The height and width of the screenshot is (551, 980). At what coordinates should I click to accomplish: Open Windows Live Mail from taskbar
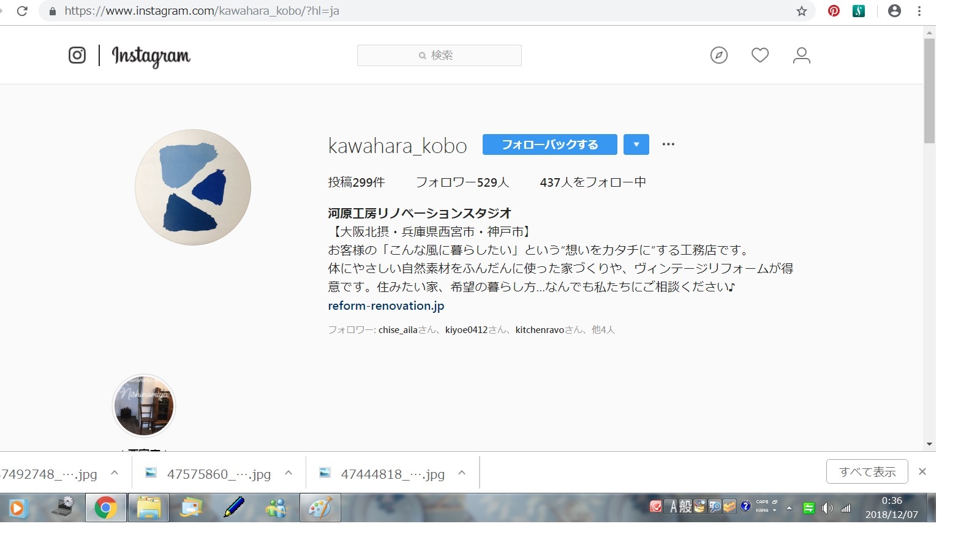tap(191, 508)
